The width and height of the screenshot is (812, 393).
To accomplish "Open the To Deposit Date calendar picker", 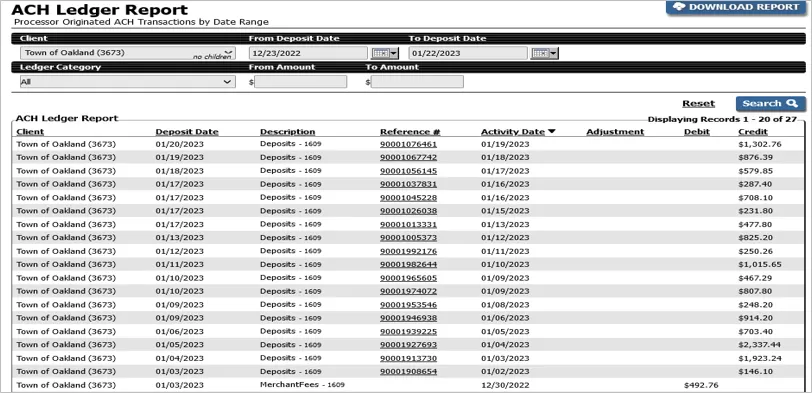I will (x=544, y=53).
